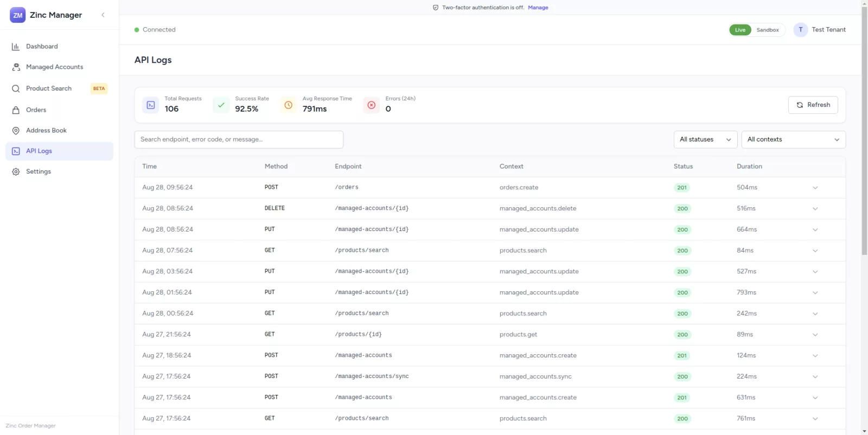The image size is (868, 435).
Task: Click the Endpoint column header
Action: point(348,167)
